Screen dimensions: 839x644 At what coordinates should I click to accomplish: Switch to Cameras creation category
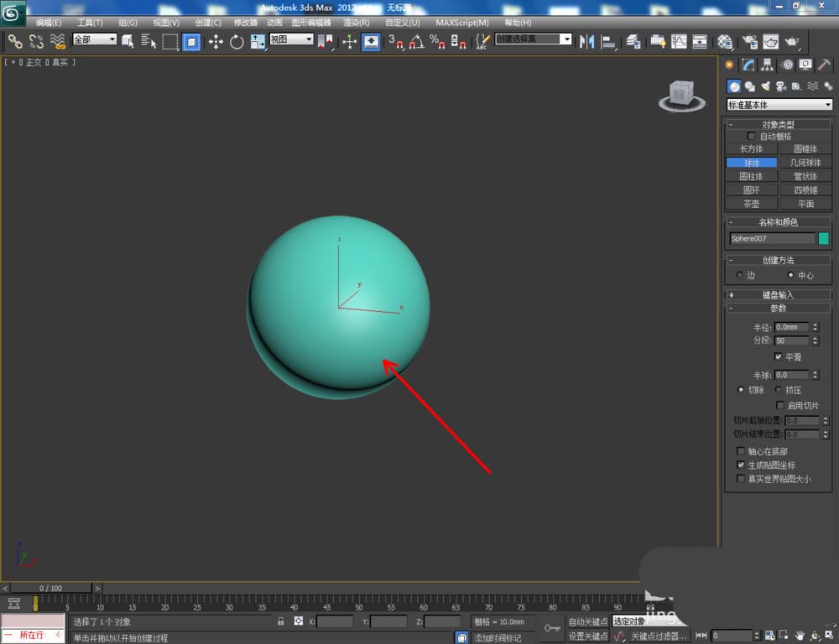coord(780,86)
